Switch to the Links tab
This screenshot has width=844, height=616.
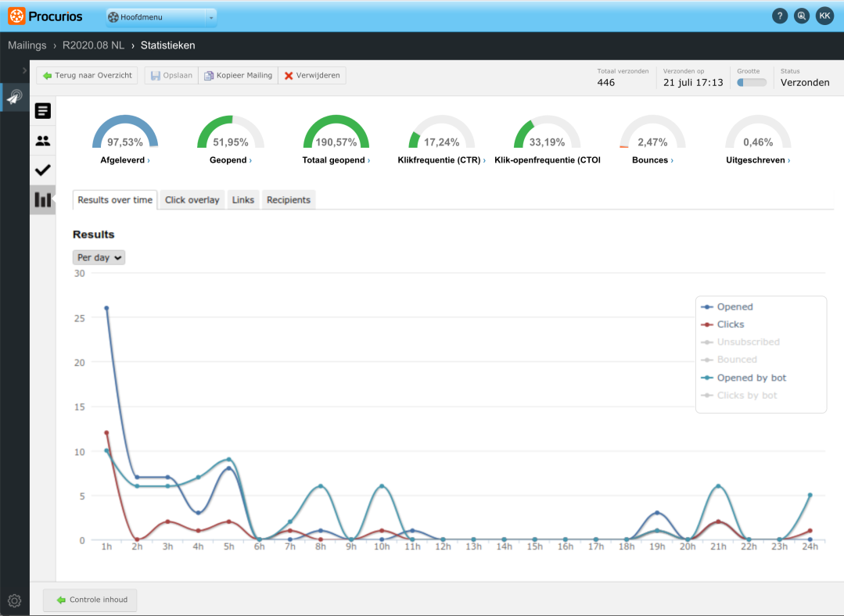[242, 199]
